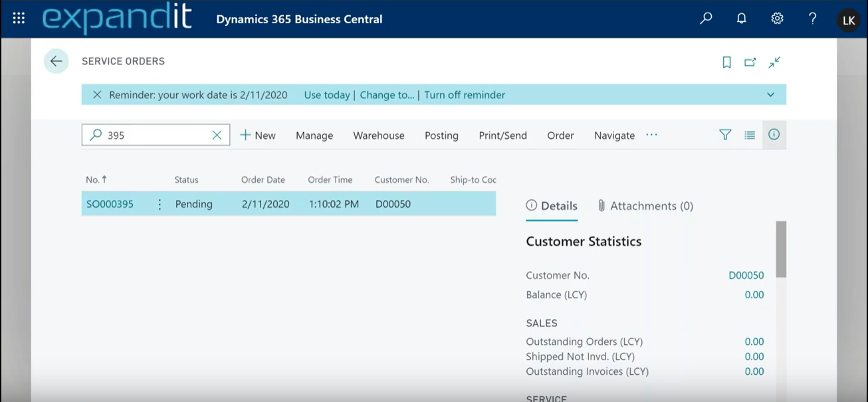Click the search magnifier in top bar
868x402 pixels.
[706, 19]
